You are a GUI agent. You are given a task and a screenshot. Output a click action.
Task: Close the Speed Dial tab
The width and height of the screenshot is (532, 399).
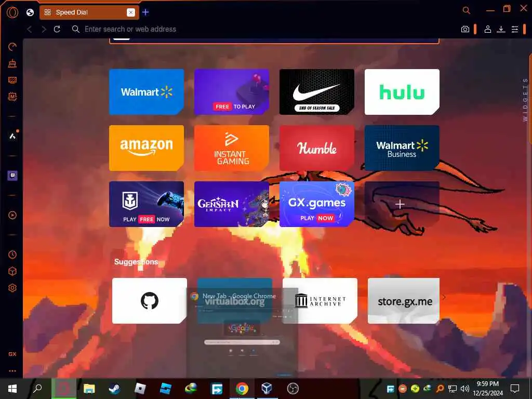(130, 12)
